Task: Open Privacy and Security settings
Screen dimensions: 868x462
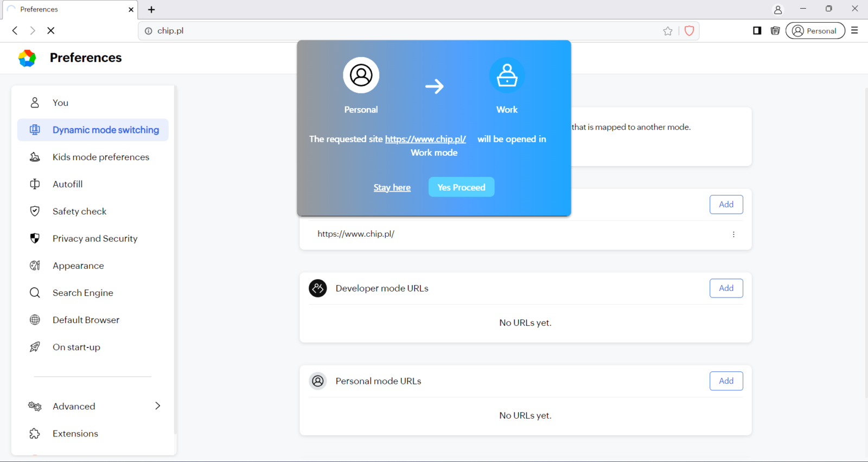Action: click(94, 238)
